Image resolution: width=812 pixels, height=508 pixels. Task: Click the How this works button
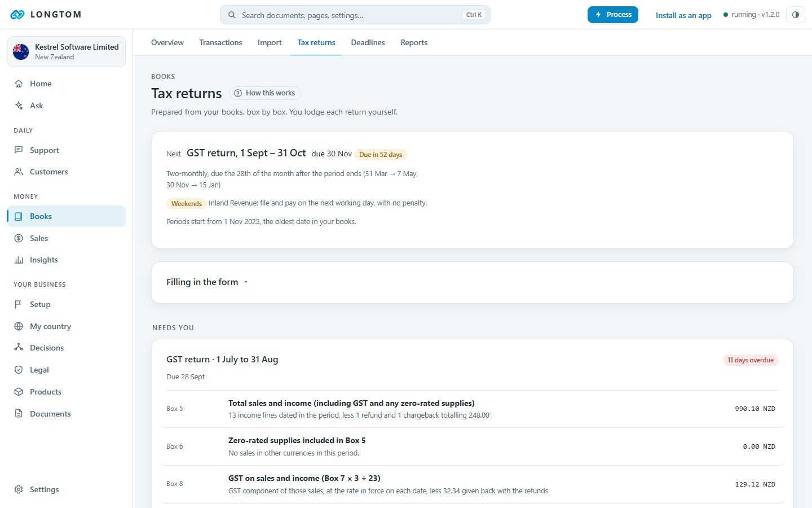point(265,93)
